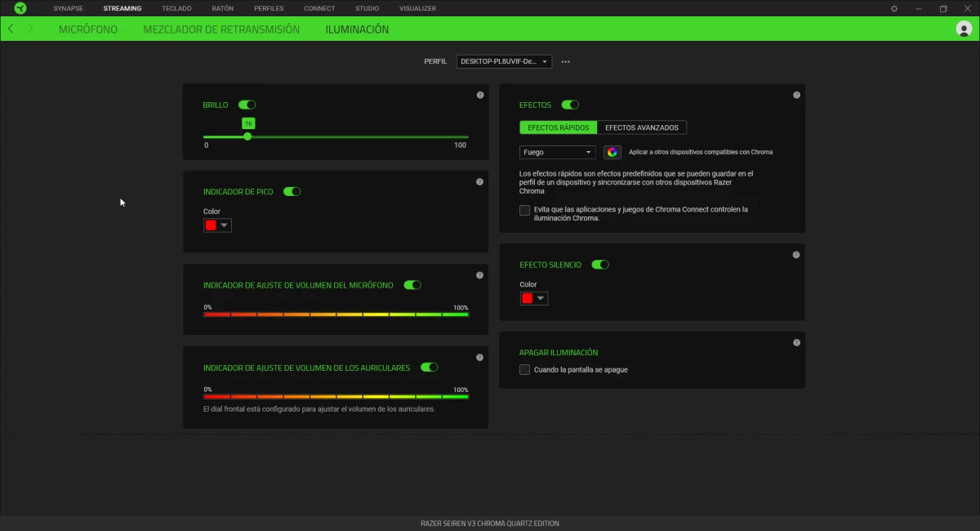980x531 pixels.
Task: Click the user account avatar icon
Action: coord(963,29)
